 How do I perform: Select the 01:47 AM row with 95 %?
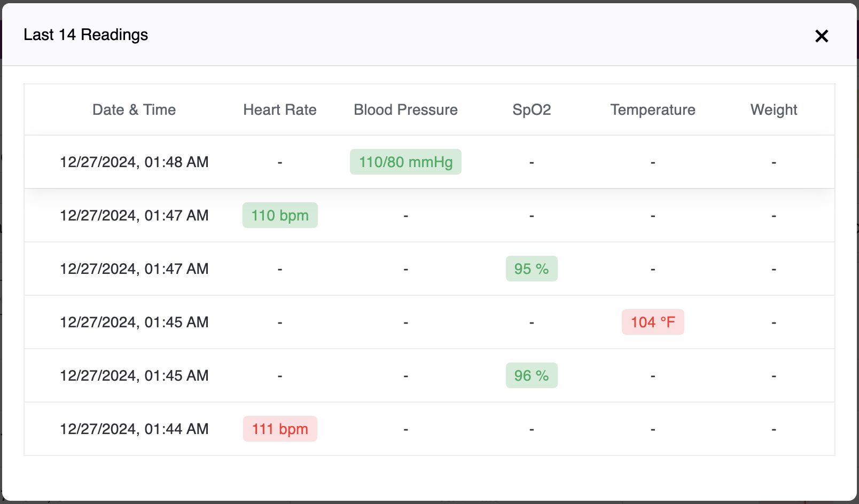click(x=134, y=269)
